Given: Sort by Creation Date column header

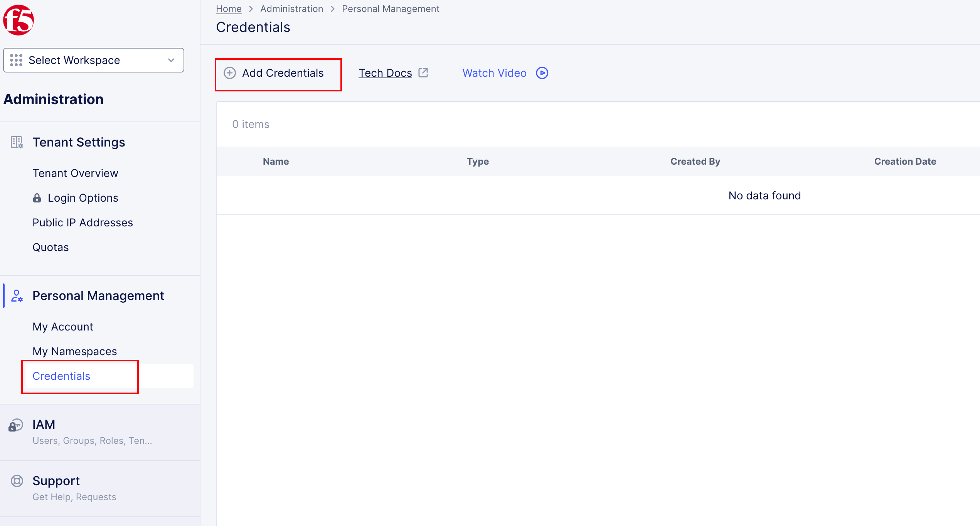Looking at the screenshot, I should coord(905,161).
